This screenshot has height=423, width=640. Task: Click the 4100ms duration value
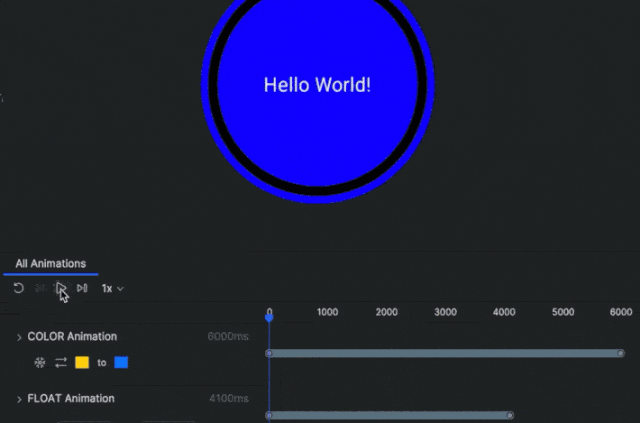click(229, 399)
